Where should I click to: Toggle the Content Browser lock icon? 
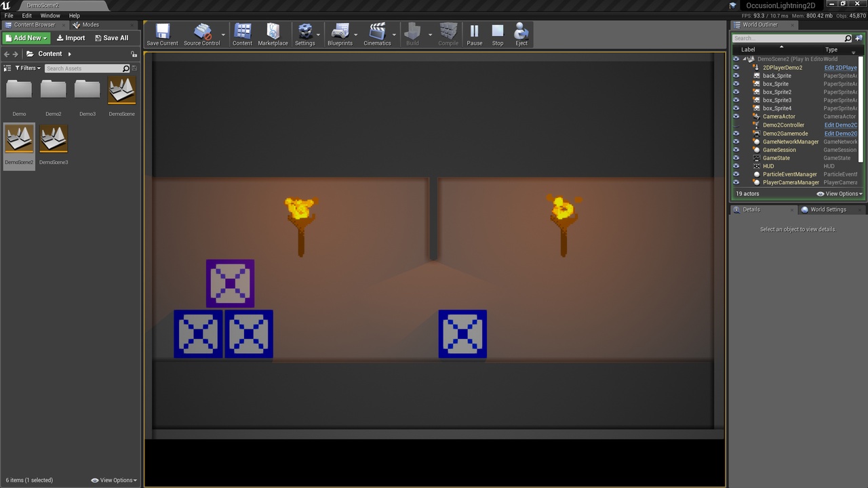pos(134,54)
